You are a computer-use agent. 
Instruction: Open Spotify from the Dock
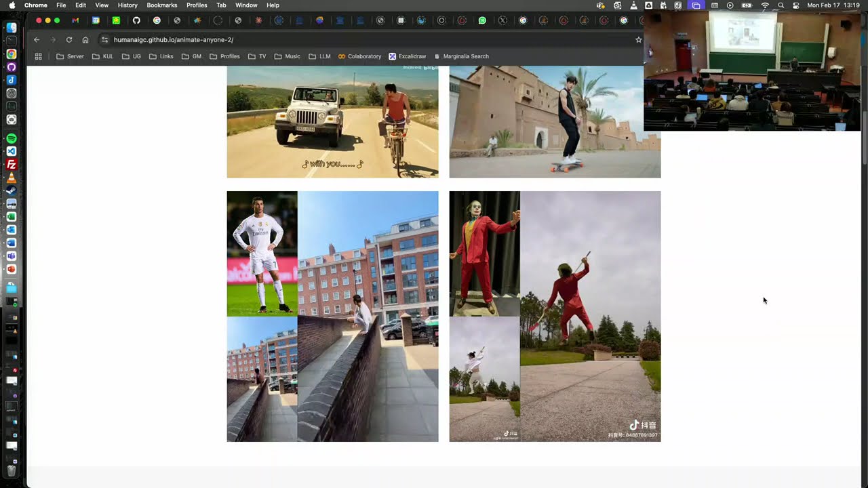click(x=12, y=138)
